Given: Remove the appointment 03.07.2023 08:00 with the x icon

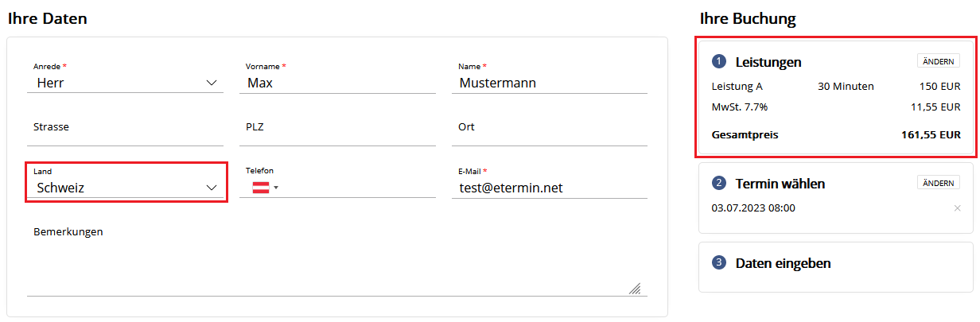Looking at the screenshot, I should point(957,208).
